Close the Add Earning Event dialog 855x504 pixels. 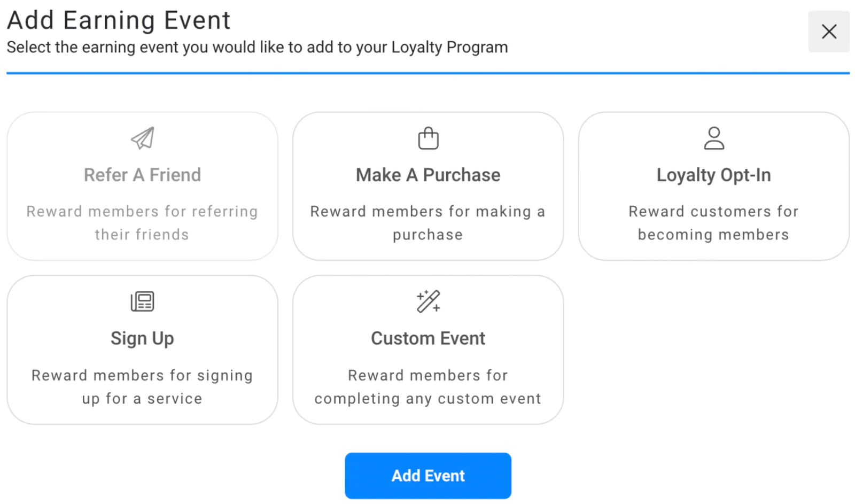(828, 32)
